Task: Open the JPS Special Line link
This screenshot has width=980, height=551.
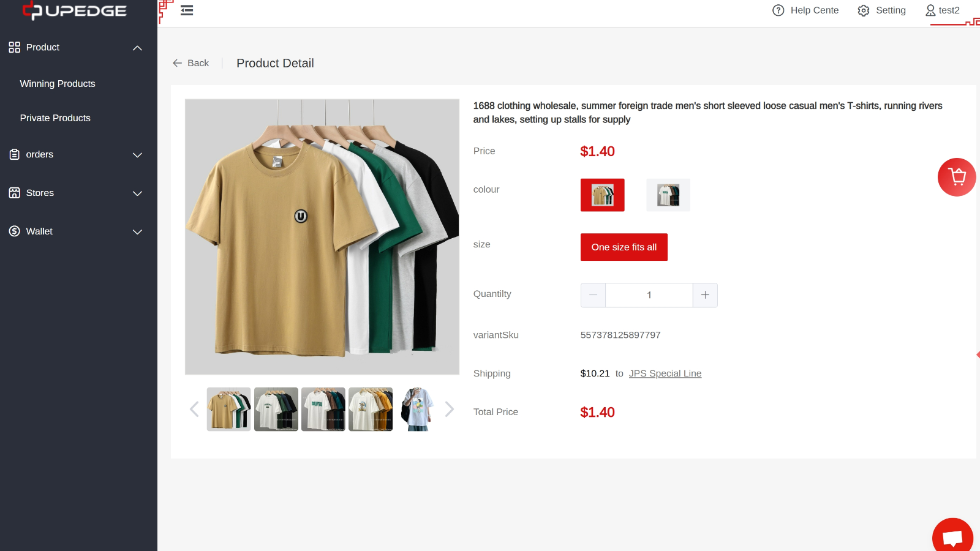Action: (x=665, y=373)
